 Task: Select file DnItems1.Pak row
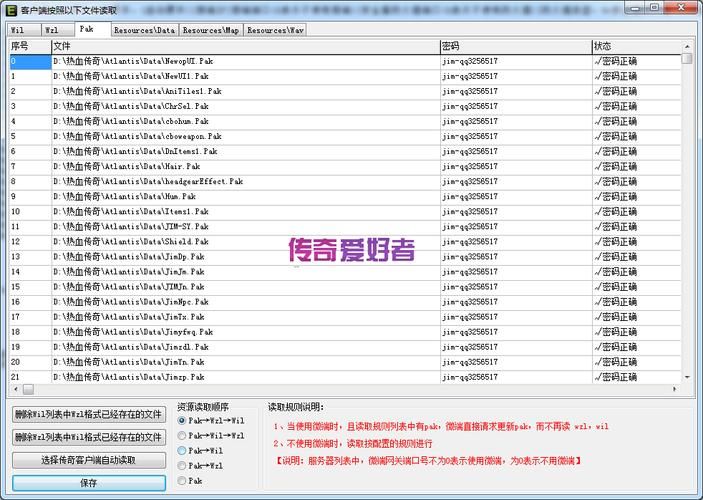click(x=345, y=152)
